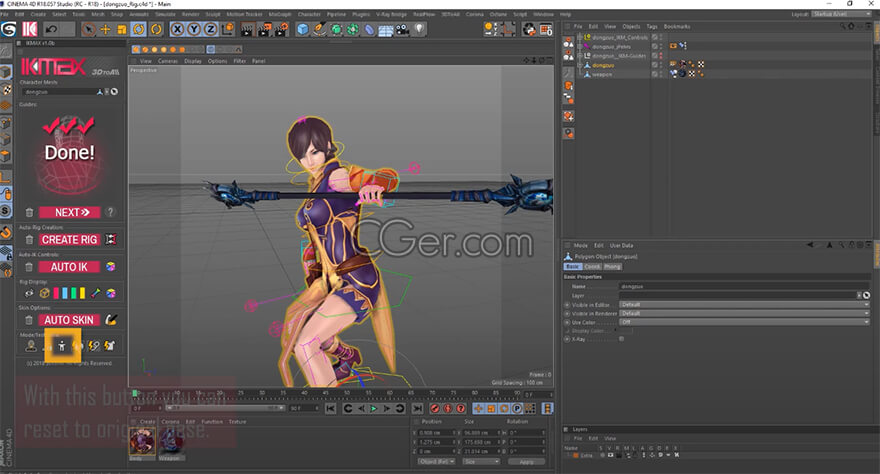Screen dimensions: 880x474
Task: Select the pink rig display color
Action: pyautogui.click(x=56, y=293)
